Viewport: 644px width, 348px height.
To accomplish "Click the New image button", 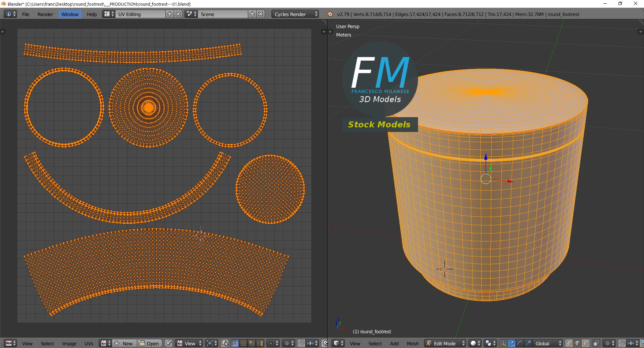I will pyautogui.click(x=124, y=343).
